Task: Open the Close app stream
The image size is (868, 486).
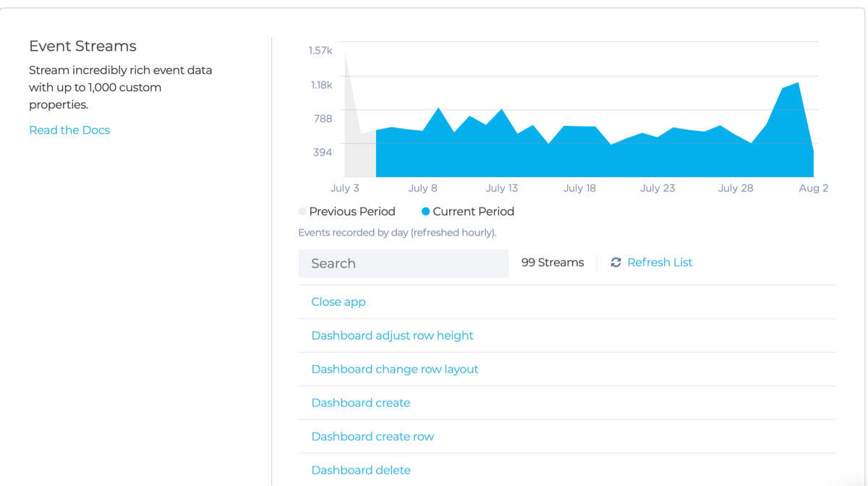Action: pyautogui.click(x=339, y=302)
